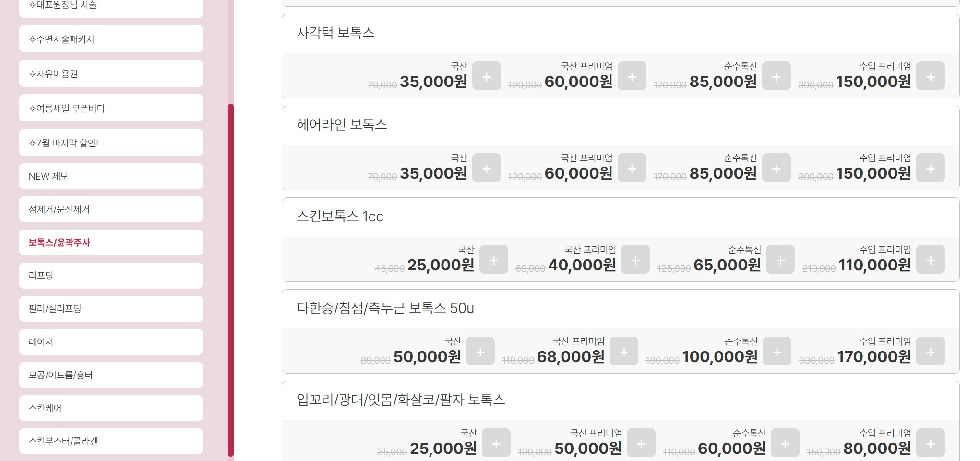The image size is (980, 461).
Task: Add 다한증 보톡스 50u 순수톡신 option
Action: point(777,352)
